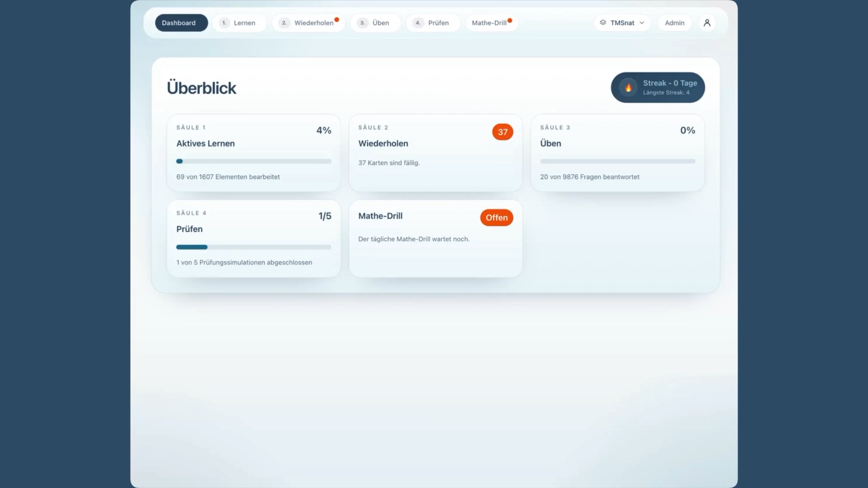The height and width of the screenshot is (488, 868).
Task: Select the Dashboard tab
Action: click(181, 23)
